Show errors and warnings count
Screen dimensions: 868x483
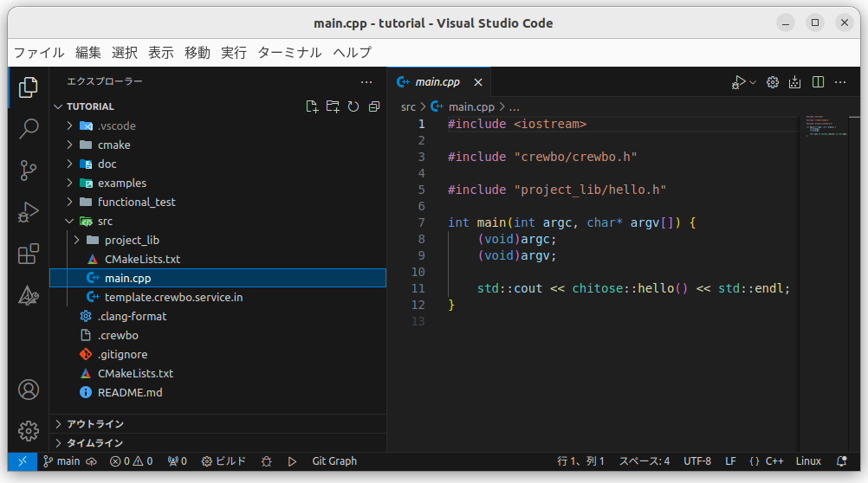(x=131, y=461)
